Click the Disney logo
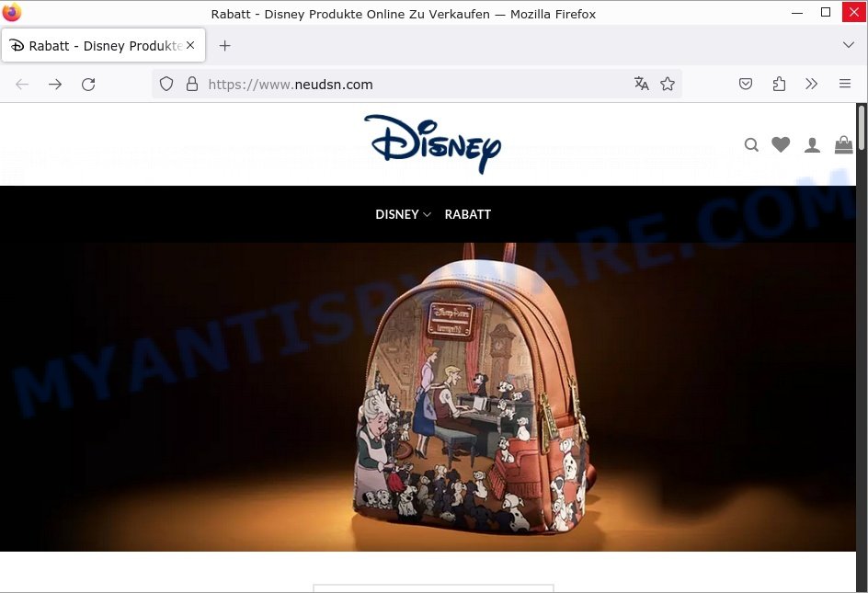 pos(433,143)
